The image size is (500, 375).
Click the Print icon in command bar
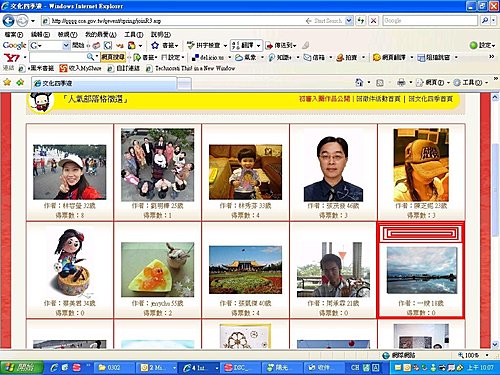pos(401,82)
